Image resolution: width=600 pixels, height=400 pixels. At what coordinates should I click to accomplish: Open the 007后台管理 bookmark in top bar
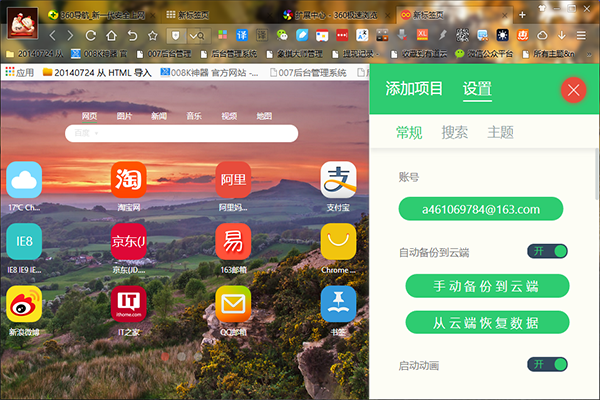click(x=164, y=54)
